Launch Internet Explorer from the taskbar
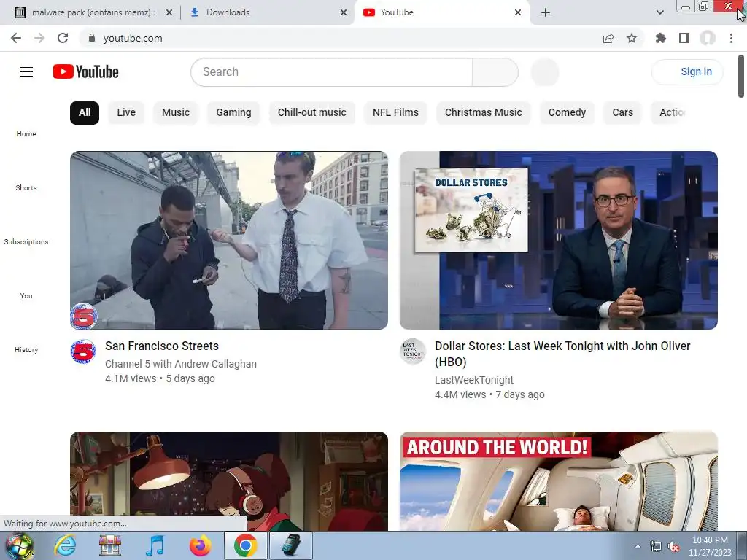 click(x=65, y=545)
